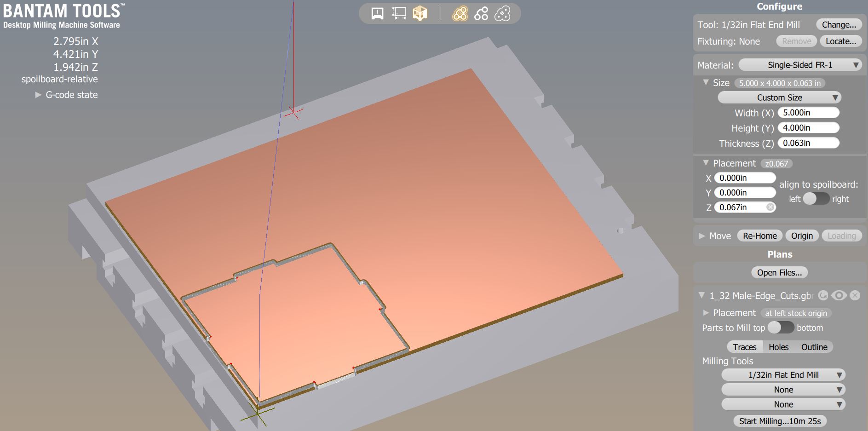The width and height of the screenshot is (868, 431).
Task: Click the Width (X) input field
Action: click(809, 113)
